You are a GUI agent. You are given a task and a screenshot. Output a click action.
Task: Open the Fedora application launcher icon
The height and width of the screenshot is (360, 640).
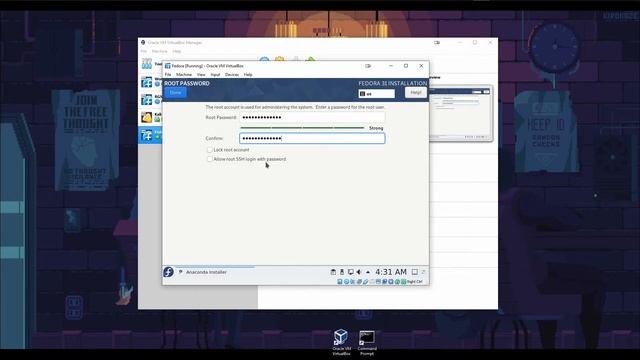coord(169,272)
